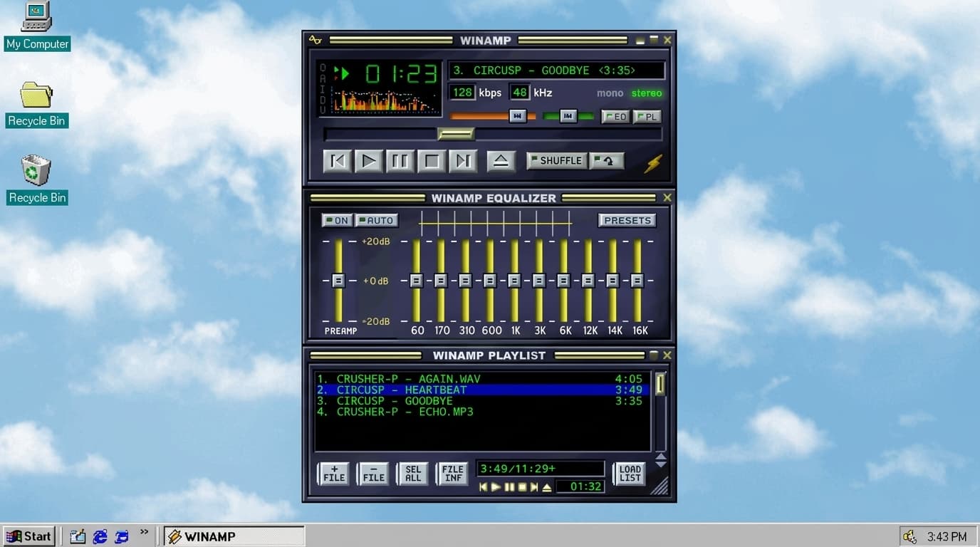Image resolution: width=980 pixels, height=547 pixels.
Task: Click the playlist vertical scrollbar handle
Action: pyautogui.click(x=660, y=384)
